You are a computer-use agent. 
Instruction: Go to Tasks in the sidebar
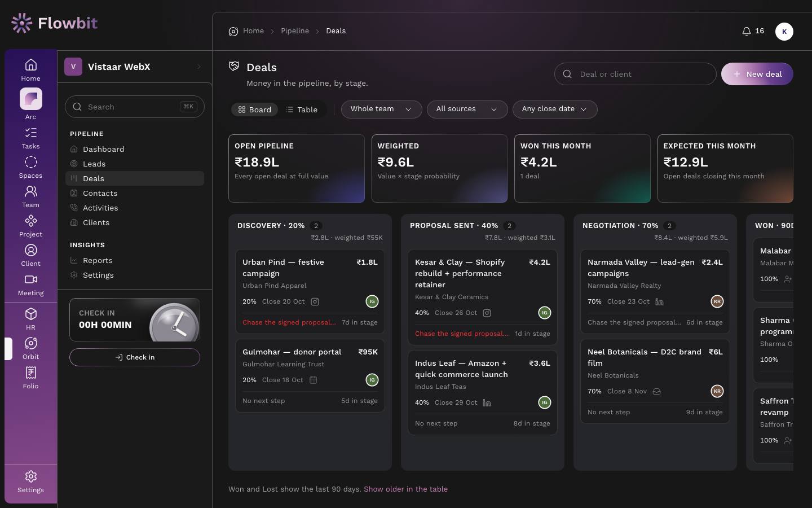30,138
